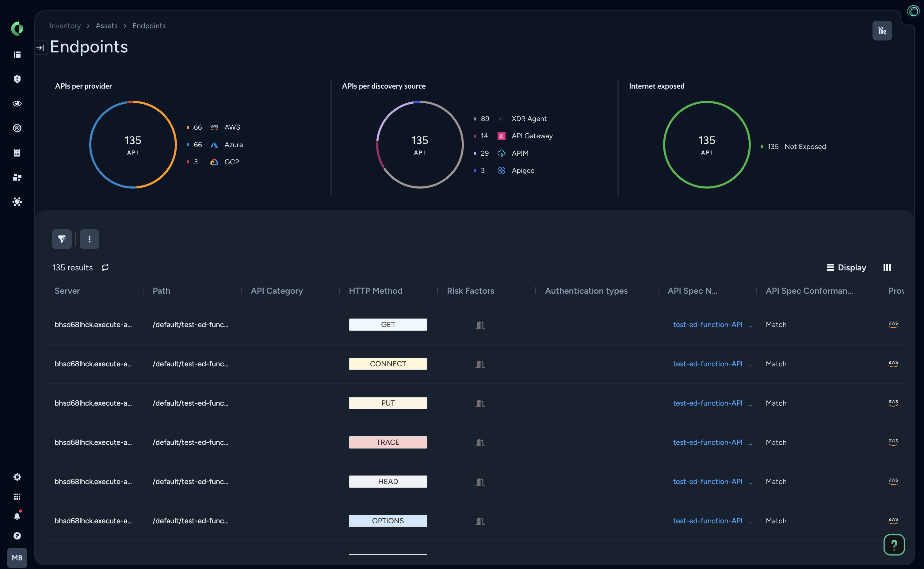Click the APIs per provider donut chart
The image size is (924, 569).
tap(133, 145)
